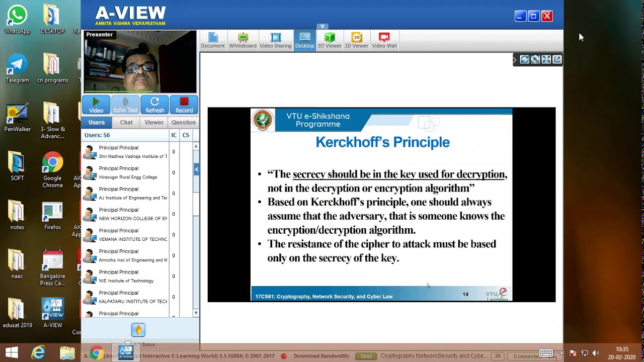
Task: Toggle the Echo Test button
Action: click(125, 105)
